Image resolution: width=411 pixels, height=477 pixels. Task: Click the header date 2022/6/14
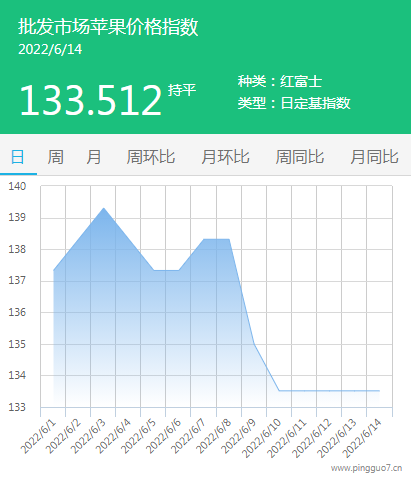click(x=50, y=49)
